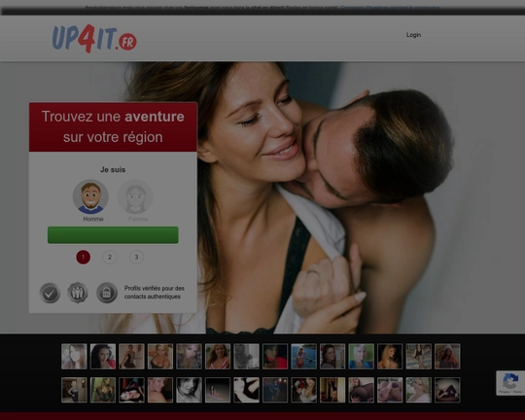Open last profile thumbnail in top row
Image resolution: width=525 pixels, height=420 pixels.
pos(447,357)
